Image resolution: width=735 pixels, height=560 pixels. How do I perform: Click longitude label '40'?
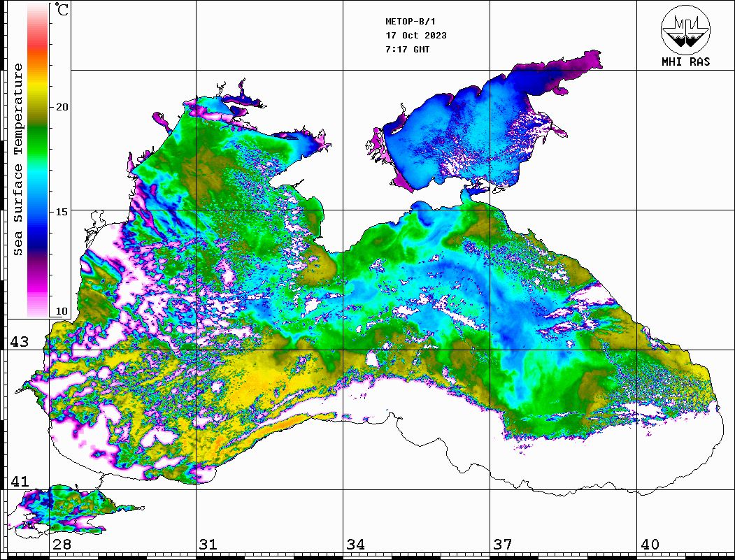point(650,545)
